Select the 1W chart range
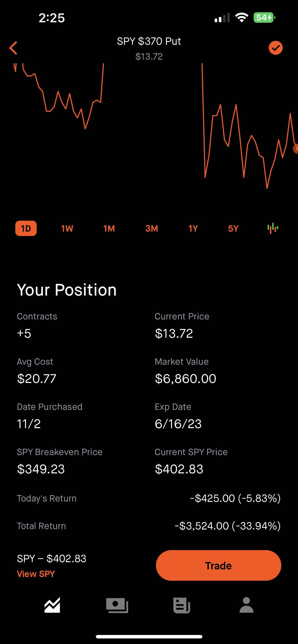The image size is (298, 644). coord(67,228)
